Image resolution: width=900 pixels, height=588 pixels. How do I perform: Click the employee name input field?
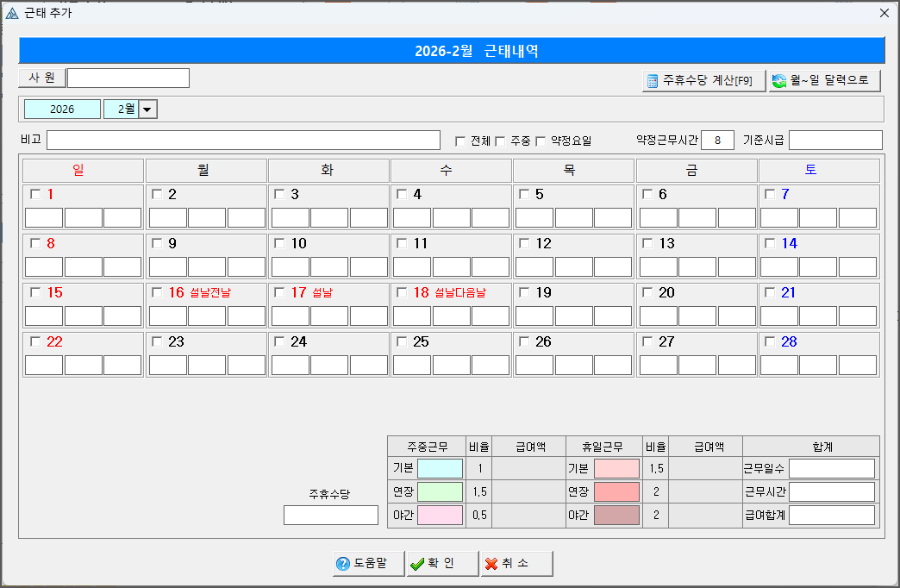tap(128, 78)
